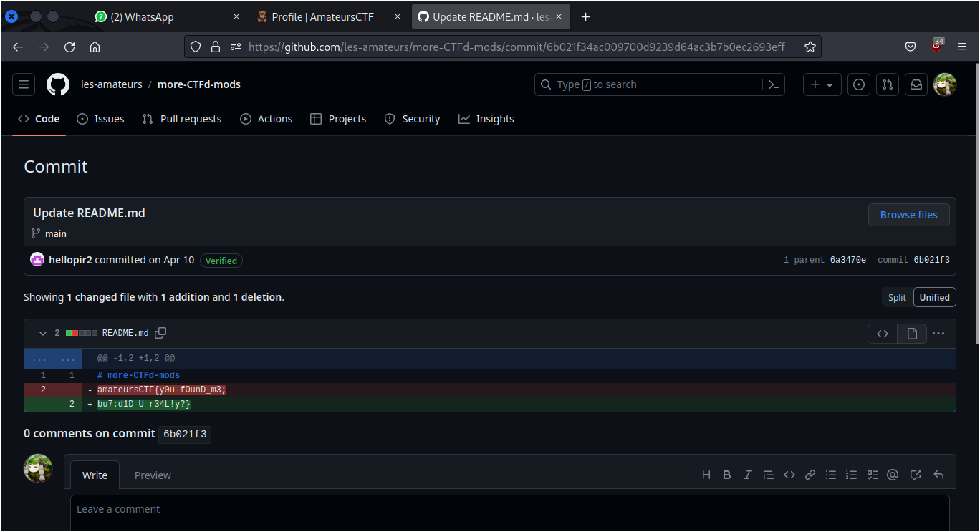Click the Verified signature badge
Screen dimensions: 980x532
pyautogui.click(x=221, y=261)
